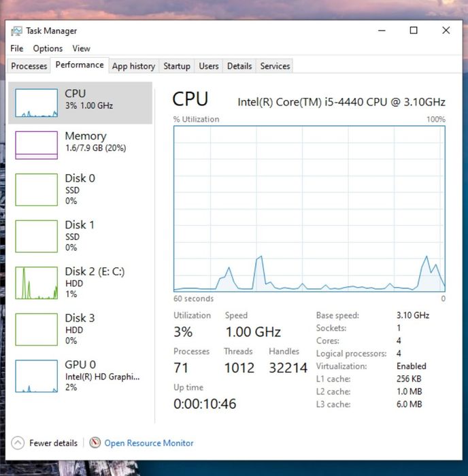Click the Sockets label

331,328
